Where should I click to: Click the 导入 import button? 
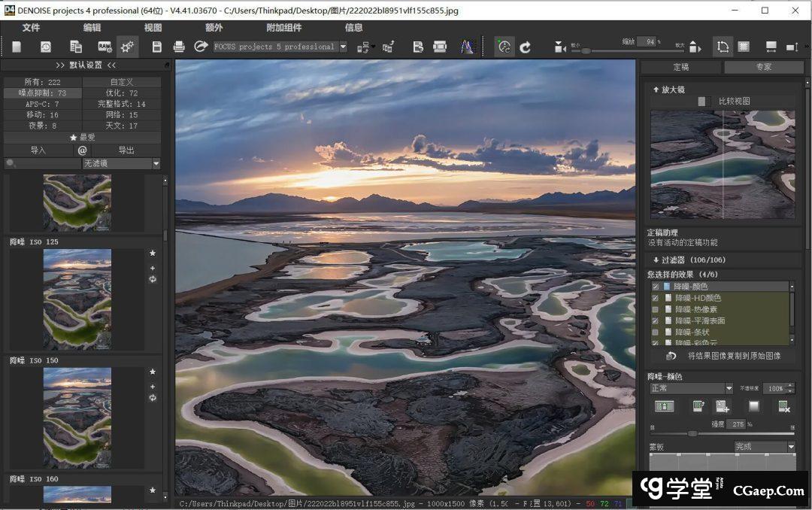point(38,150)
